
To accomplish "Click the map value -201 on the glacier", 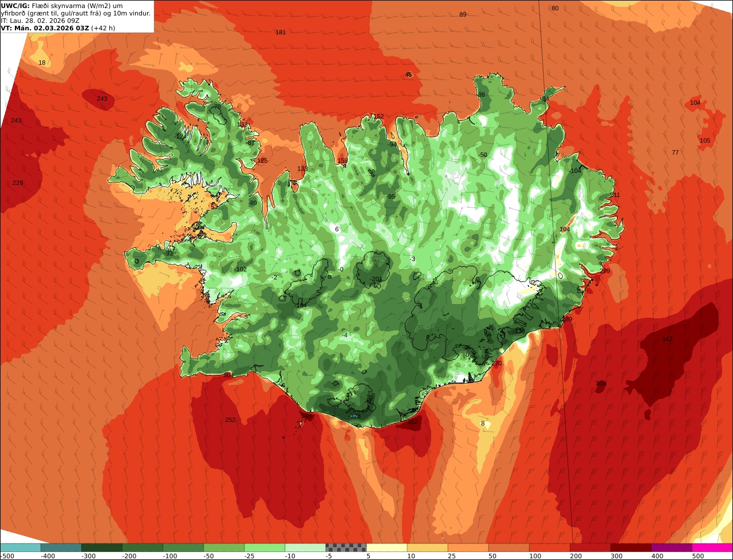I will (376, 279).
